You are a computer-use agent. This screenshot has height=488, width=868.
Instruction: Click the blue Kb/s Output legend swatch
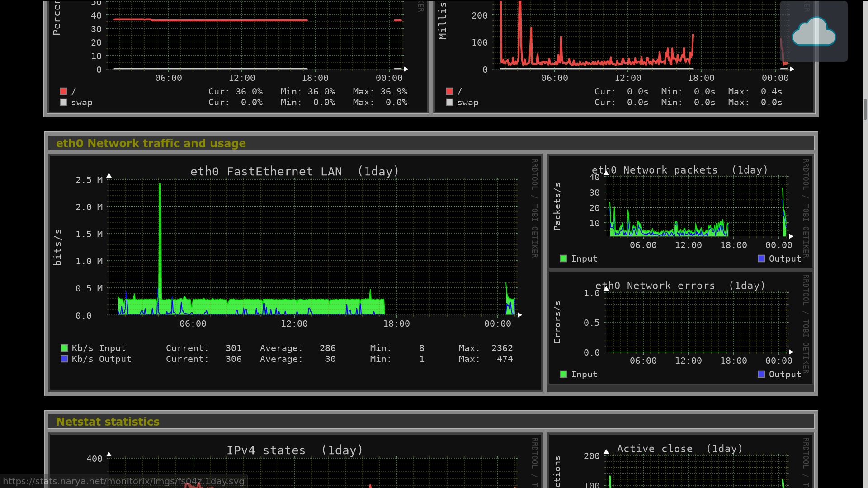pos(64,359)
